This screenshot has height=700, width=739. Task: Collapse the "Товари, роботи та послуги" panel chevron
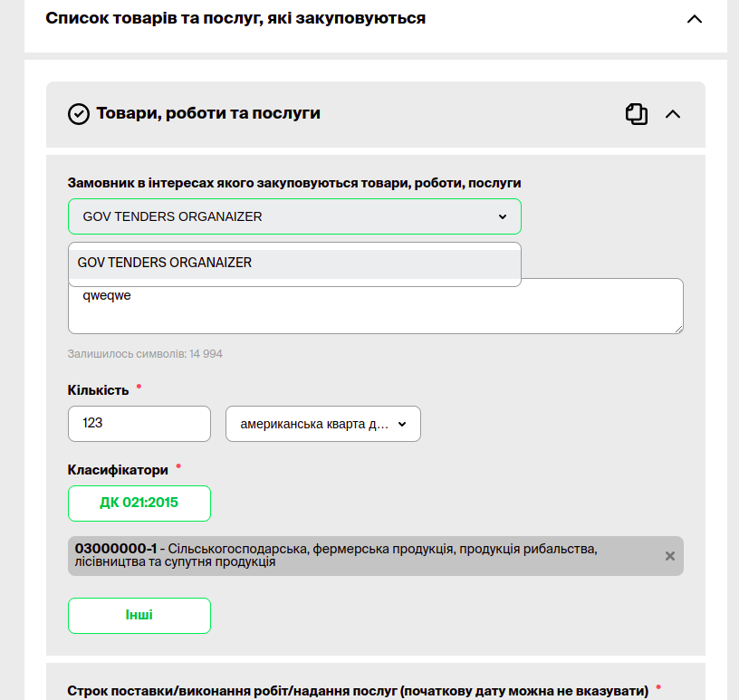point(672,114)
